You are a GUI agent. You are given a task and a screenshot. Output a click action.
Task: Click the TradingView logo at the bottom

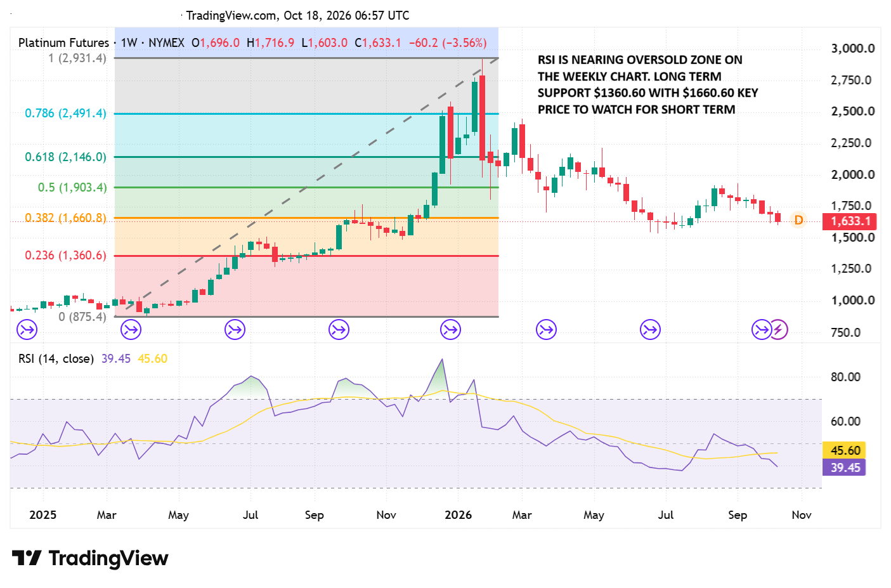pos(90,558)
